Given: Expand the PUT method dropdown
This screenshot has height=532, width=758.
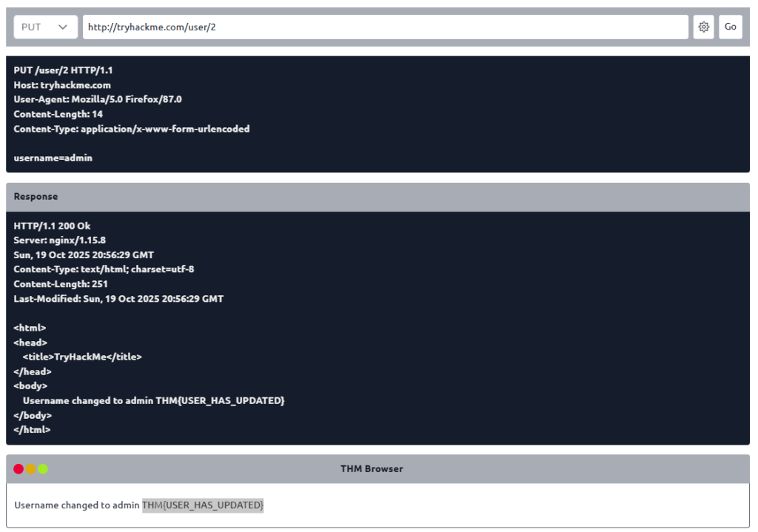Looking at the screenshot, I should pyautogui.click(x=44, y=27).
